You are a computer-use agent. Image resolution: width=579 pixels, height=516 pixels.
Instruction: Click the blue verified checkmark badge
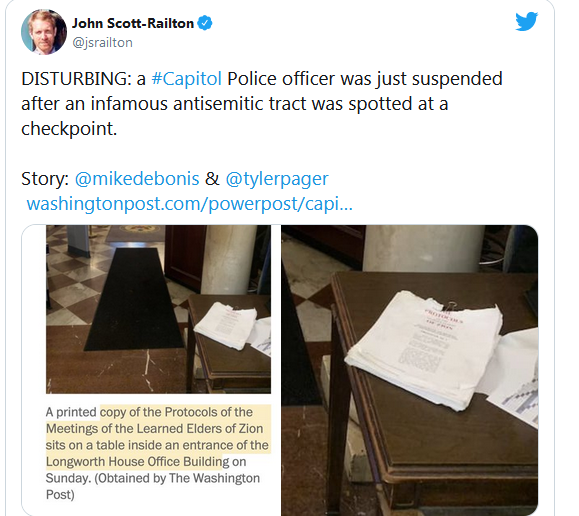click(205, 23)
